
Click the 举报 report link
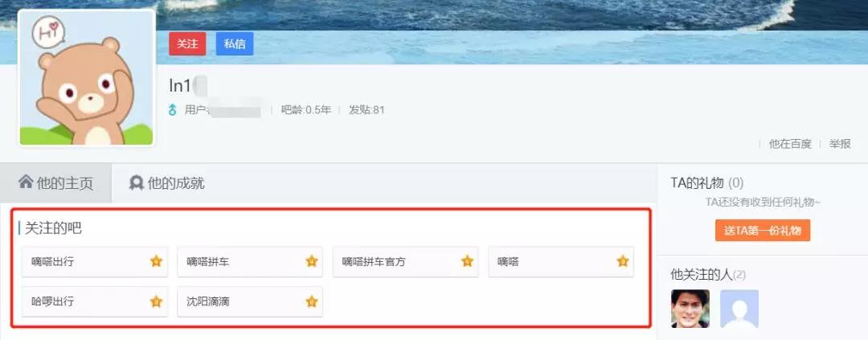pyautogui.click(x=840, y=144)
